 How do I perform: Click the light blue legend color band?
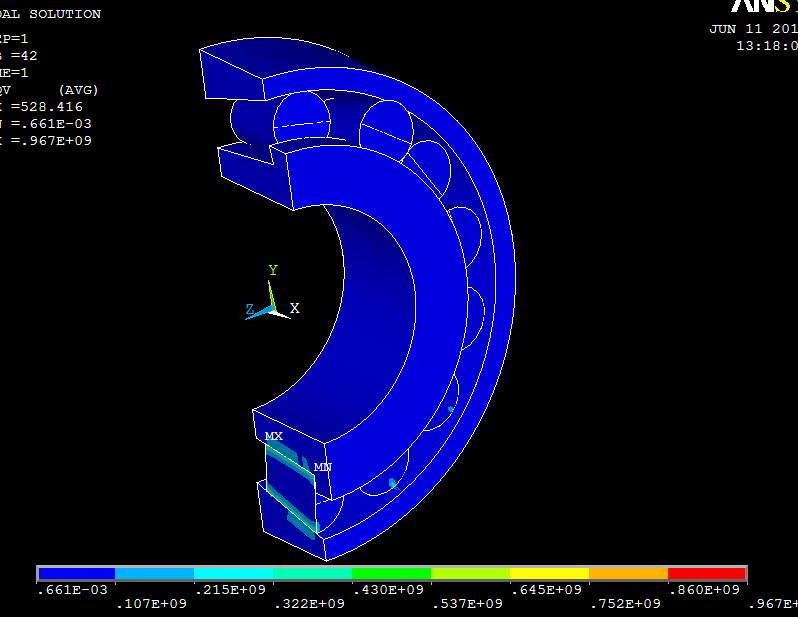(155, 574)
